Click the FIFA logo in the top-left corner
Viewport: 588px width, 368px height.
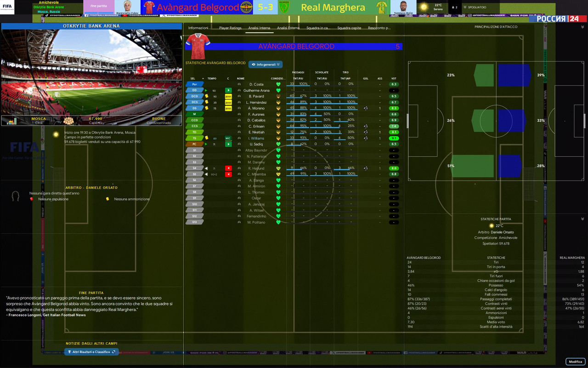[8, 7]
